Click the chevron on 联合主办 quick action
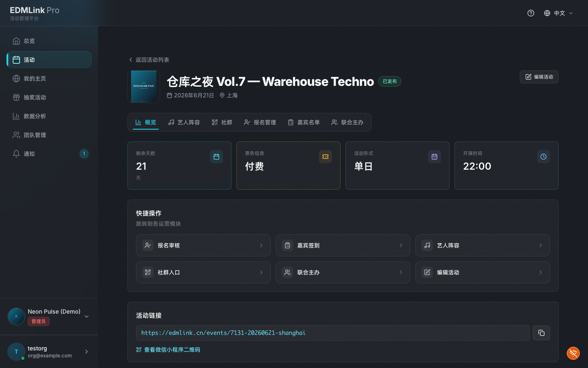The width and height of the screenshot is (588, 368). tap(401, 272)
